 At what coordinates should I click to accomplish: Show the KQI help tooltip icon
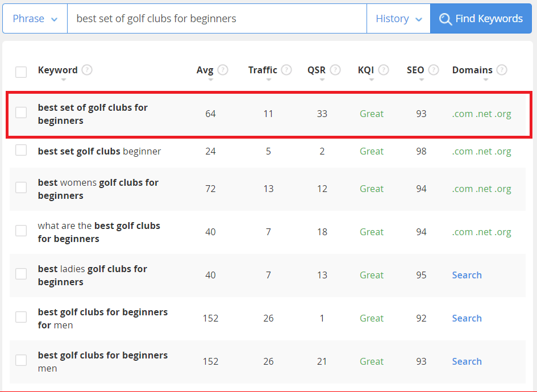(x=384, y=70)
